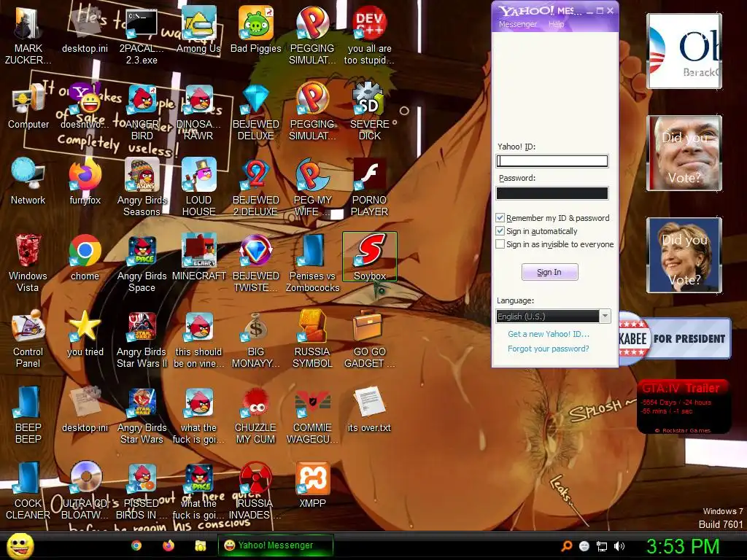The image size is (747, 560).
Task: Open the 2PACAL 2.3.exe icon
Action: click(x=142, y=35)
